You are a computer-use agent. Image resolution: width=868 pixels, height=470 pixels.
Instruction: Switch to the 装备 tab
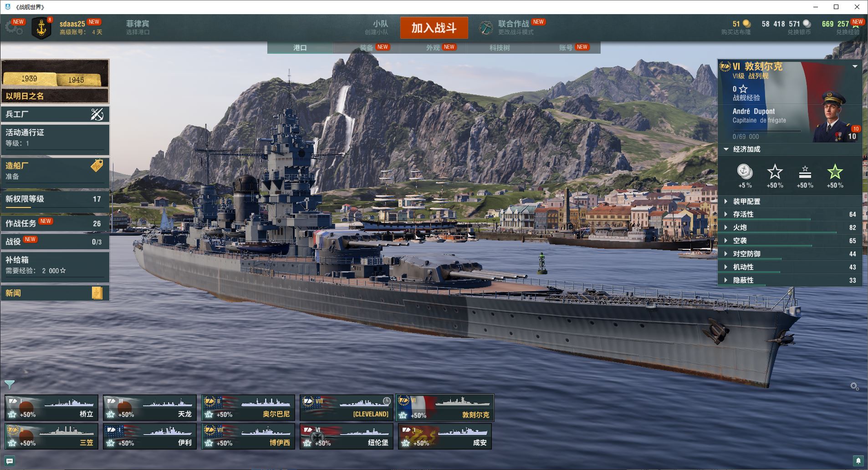coord(367,48)
